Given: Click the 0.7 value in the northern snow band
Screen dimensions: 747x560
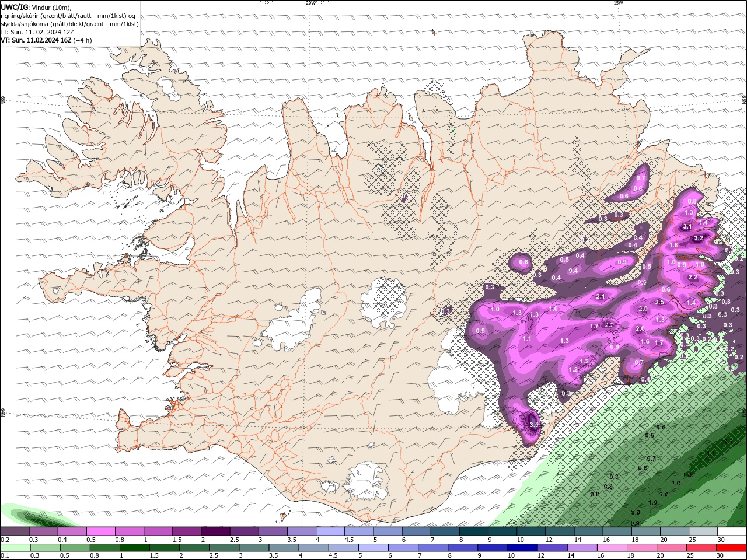Looking at the screenshot, I should pos(641,178).
